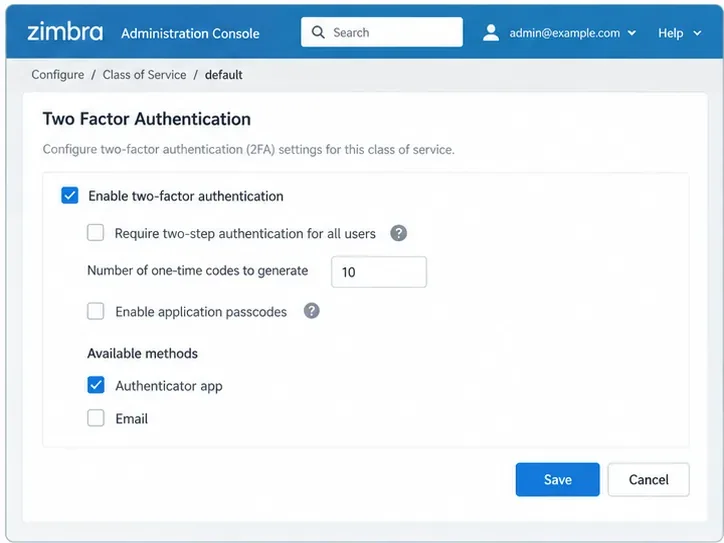Open the Help dropdown menu

[680, 33]
